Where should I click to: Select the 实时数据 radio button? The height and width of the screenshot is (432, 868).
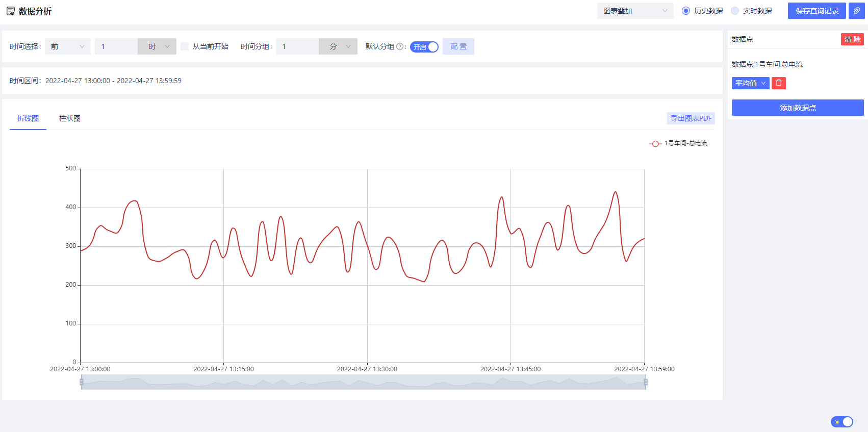point(735,11)
